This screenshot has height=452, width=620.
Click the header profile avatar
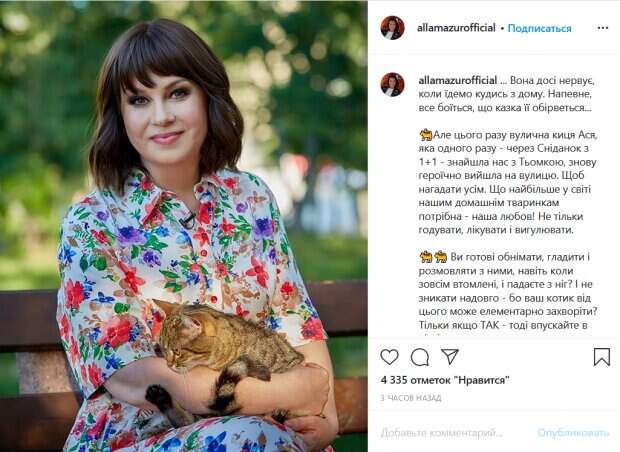pyautogui.click(x=392, y=28)
